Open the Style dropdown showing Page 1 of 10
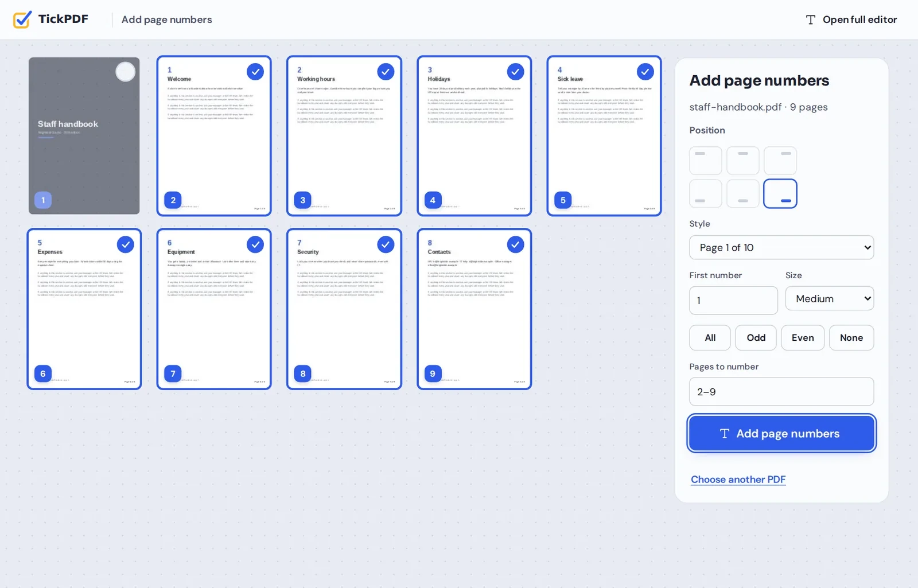The width and height of the screenshot is (918, 588). [x=781, y=247]
